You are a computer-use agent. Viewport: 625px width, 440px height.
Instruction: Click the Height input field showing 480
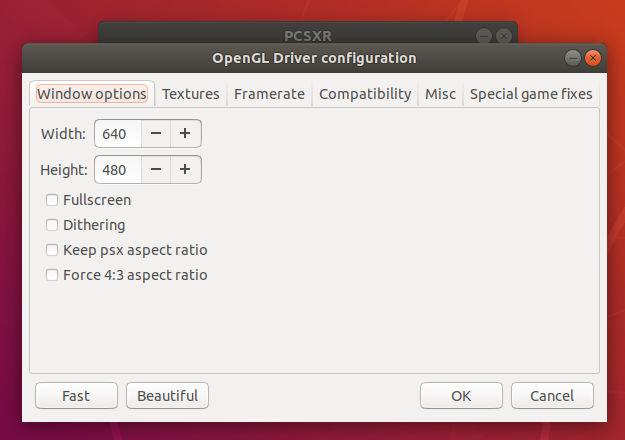(118, 169)
